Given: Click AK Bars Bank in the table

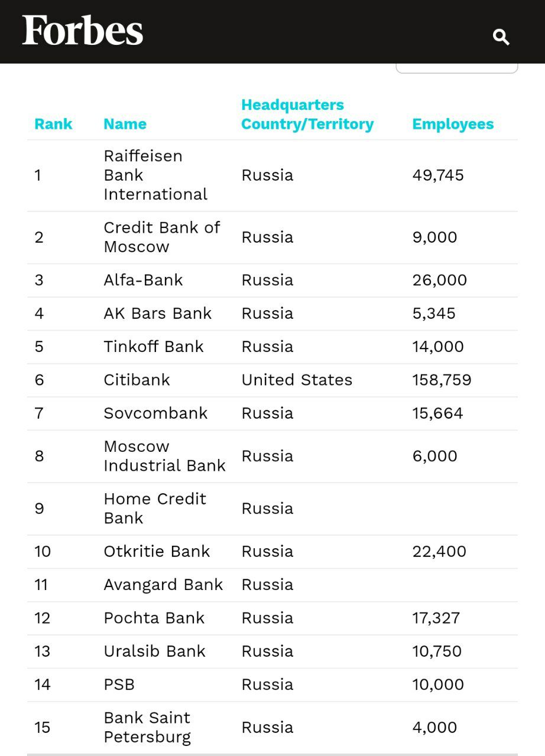Looking at the screenshot, I should (158, 314).
